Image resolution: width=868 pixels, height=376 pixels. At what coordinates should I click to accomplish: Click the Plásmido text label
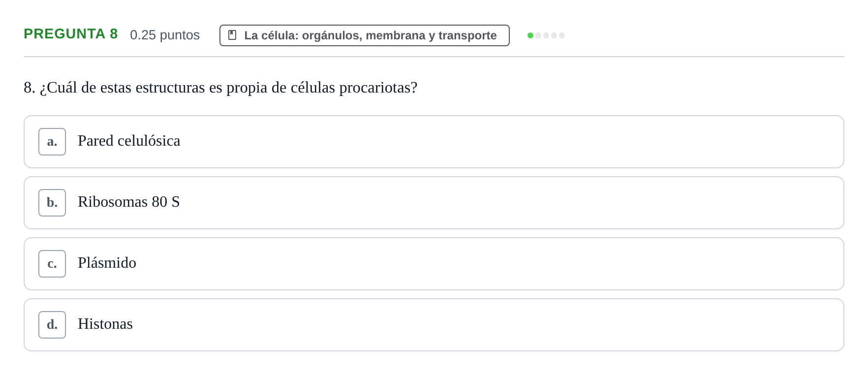[107, 263]
